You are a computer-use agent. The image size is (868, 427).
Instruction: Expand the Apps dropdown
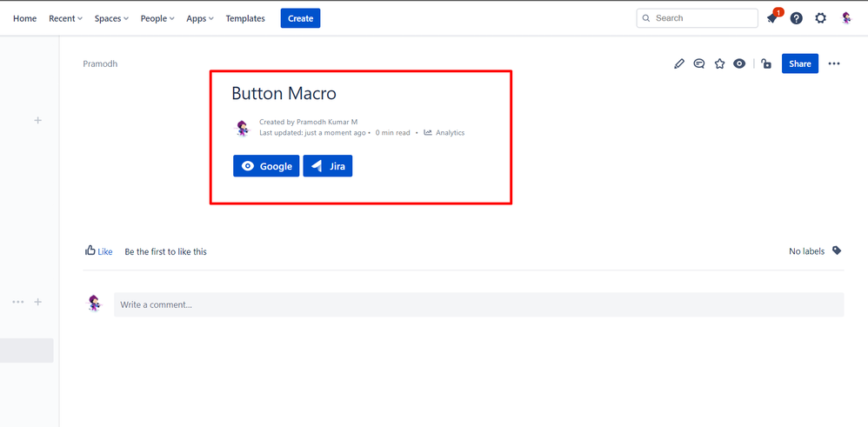(200, 18)
